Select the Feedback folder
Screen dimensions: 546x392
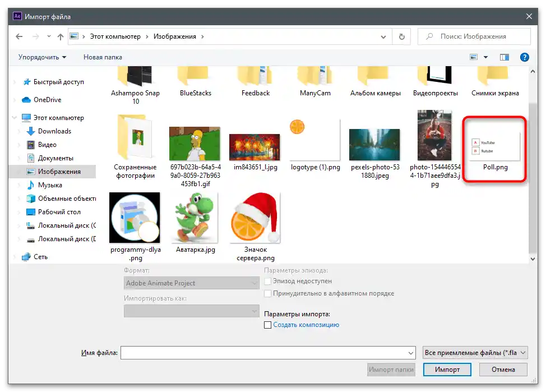point(255,82)
